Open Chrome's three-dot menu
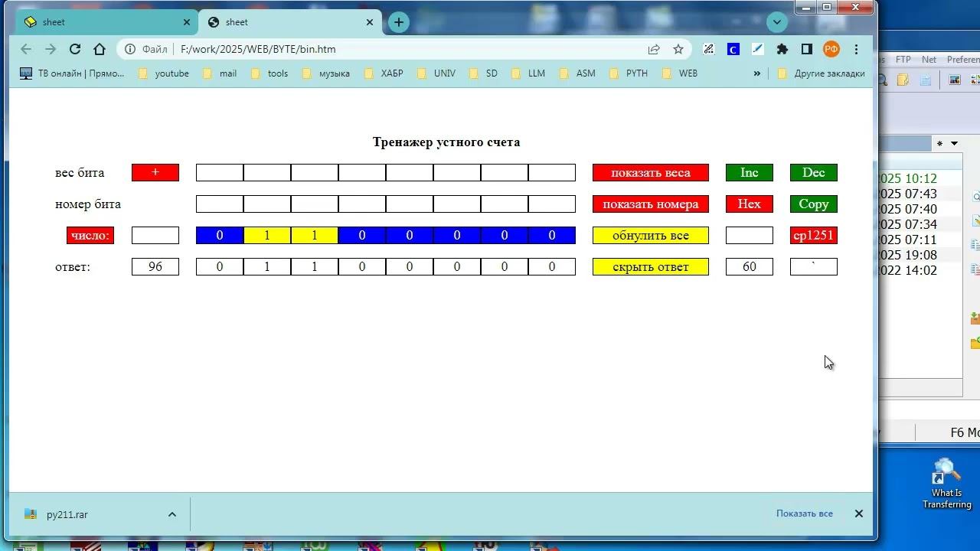 tap(856, 49)
